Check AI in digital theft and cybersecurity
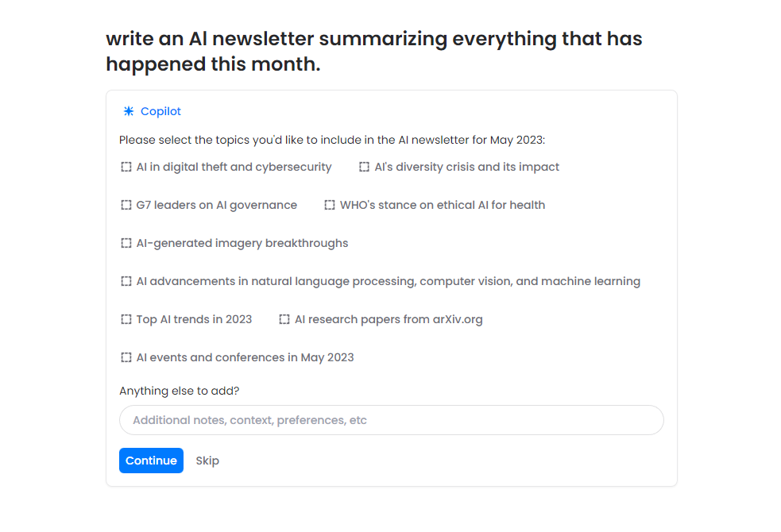781x532 pixels. pos(126,168)
